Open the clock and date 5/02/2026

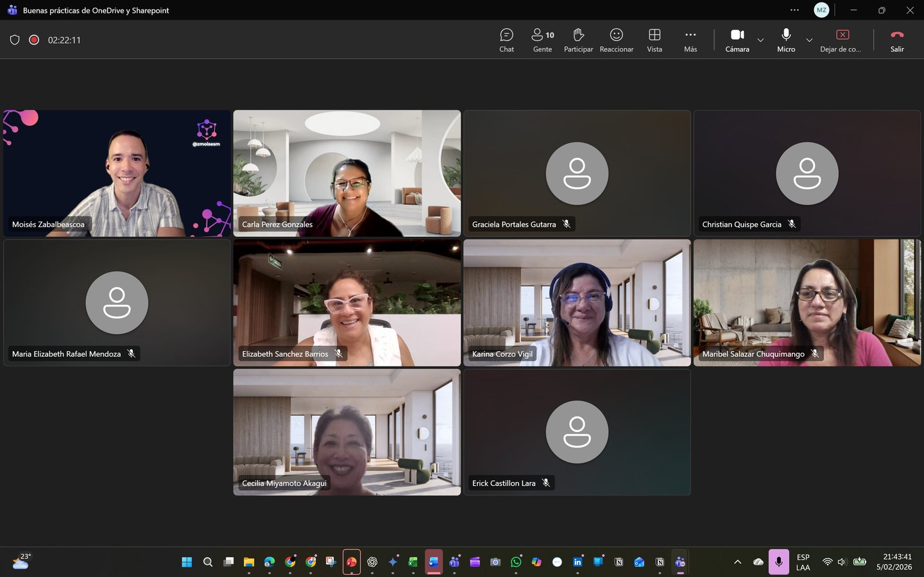[x=894, y=562]
